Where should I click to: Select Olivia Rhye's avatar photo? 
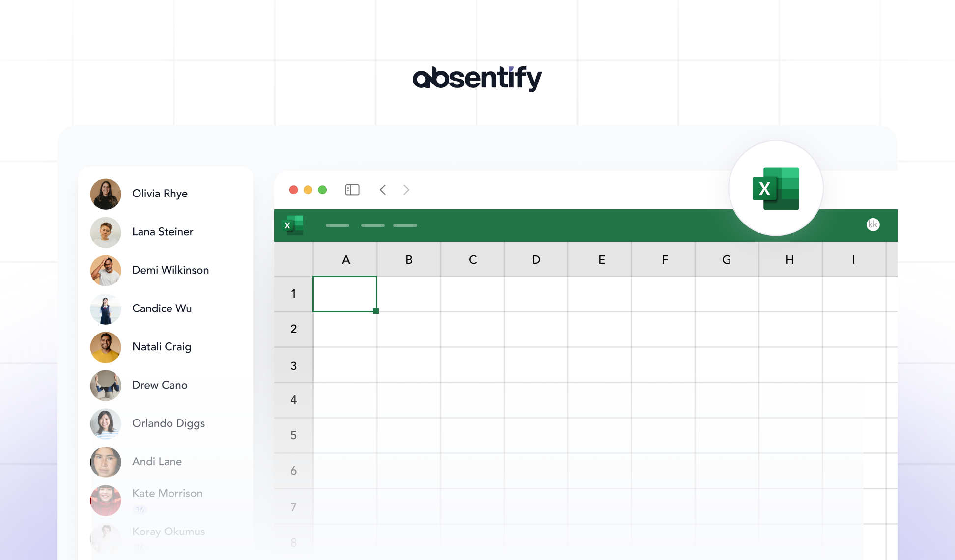pos(106,194)
